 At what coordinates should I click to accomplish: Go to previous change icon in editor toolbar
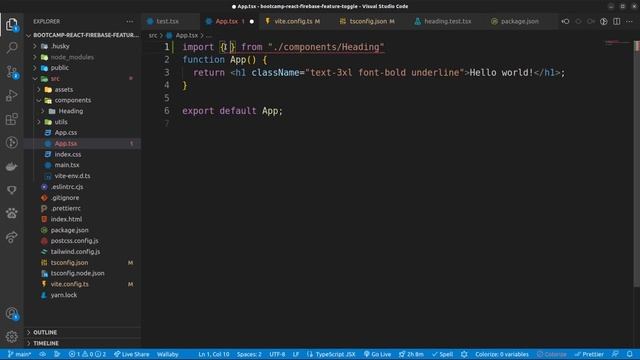(x=565, y=21)
